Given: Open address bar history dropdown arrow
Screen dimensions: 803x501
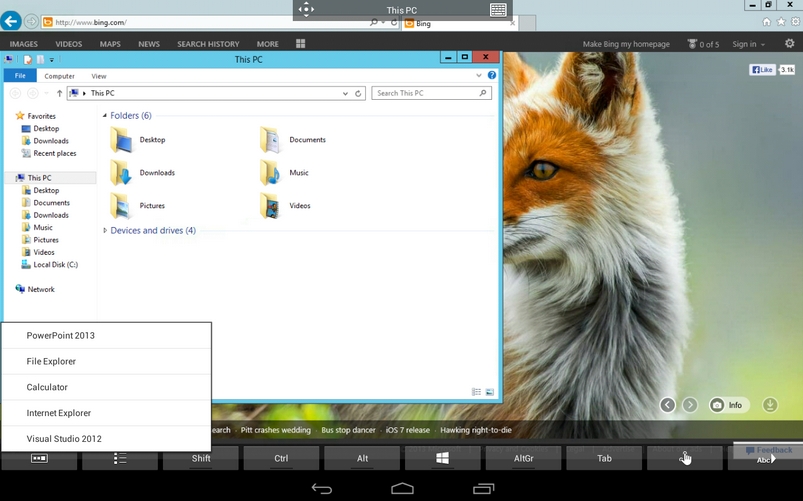Looking at the screenshot, I should click(346, 93).
